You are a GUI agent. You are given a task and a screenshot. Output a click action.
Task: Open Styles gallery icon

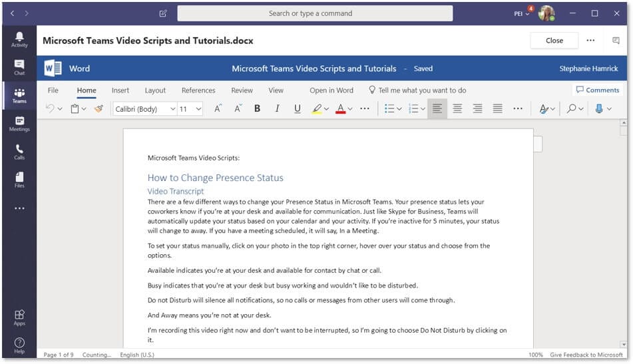point(544,108)
